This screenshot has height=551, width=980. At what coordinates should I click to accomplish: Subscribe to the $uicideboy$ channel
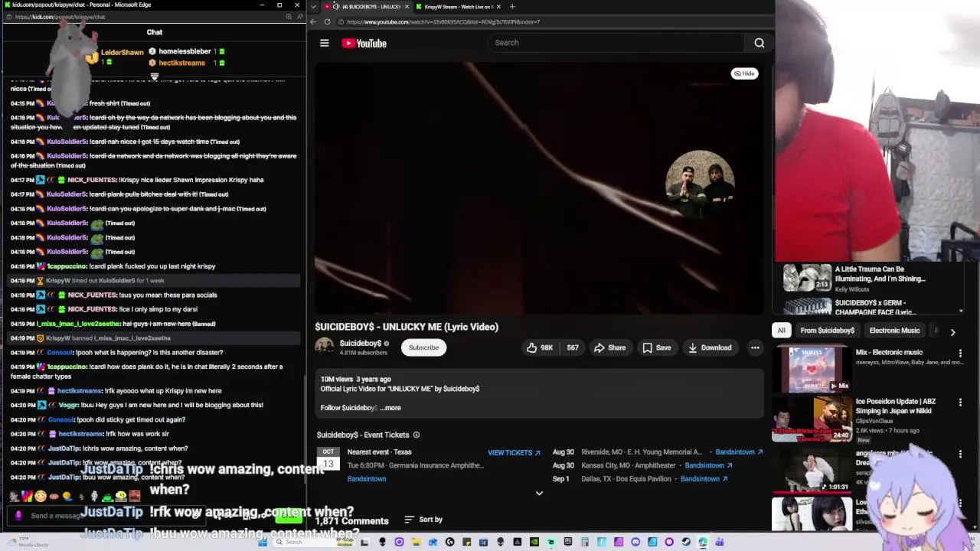[x=423, y=347]
